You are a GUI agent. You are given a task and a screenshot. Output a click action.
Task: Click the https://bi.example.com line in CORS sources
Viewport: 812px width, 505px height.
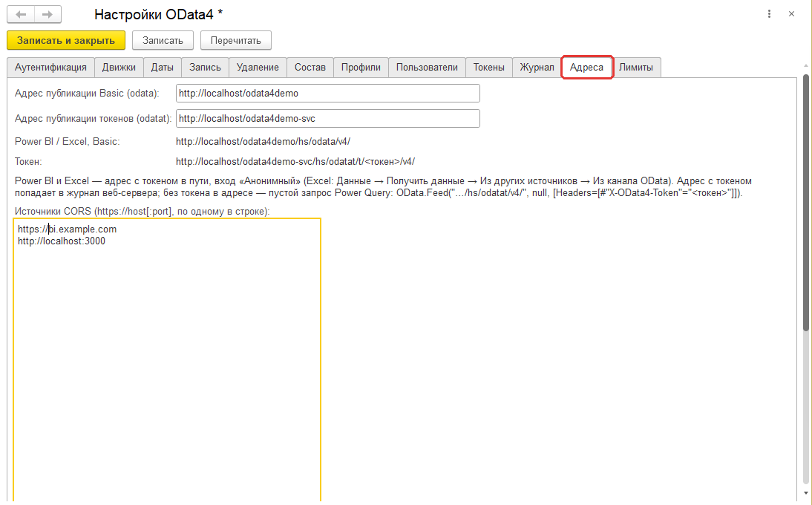point(68,229)
